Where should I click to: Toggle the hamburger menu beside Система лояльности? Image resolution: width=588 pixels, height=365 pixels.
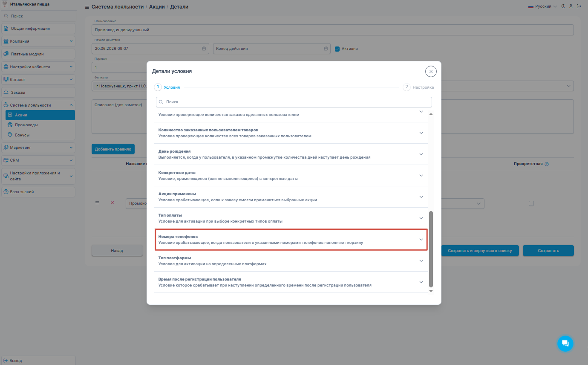coord(87,7)
